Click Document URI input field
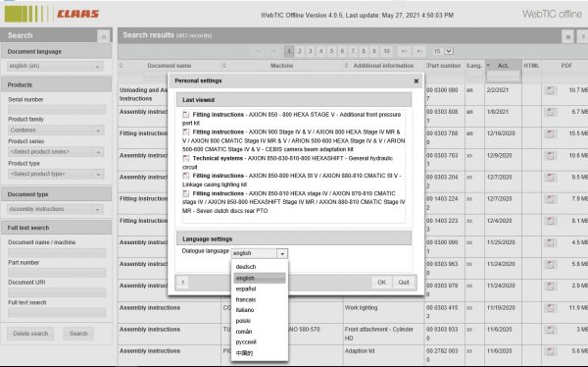Viewport: 588px width, 367px height. coord(57,292)
